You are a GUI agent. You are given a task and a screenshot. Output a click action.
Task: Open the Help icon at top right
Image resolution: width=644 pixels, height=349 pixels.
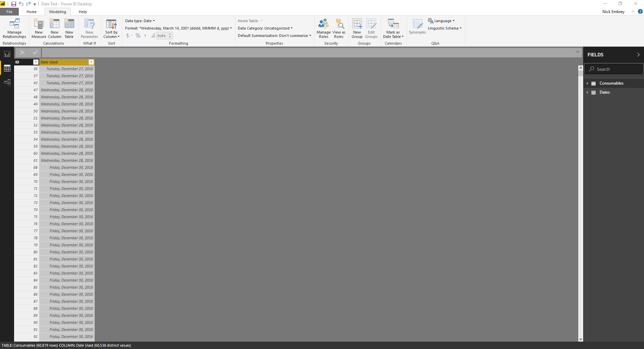[x=640, y=11]
